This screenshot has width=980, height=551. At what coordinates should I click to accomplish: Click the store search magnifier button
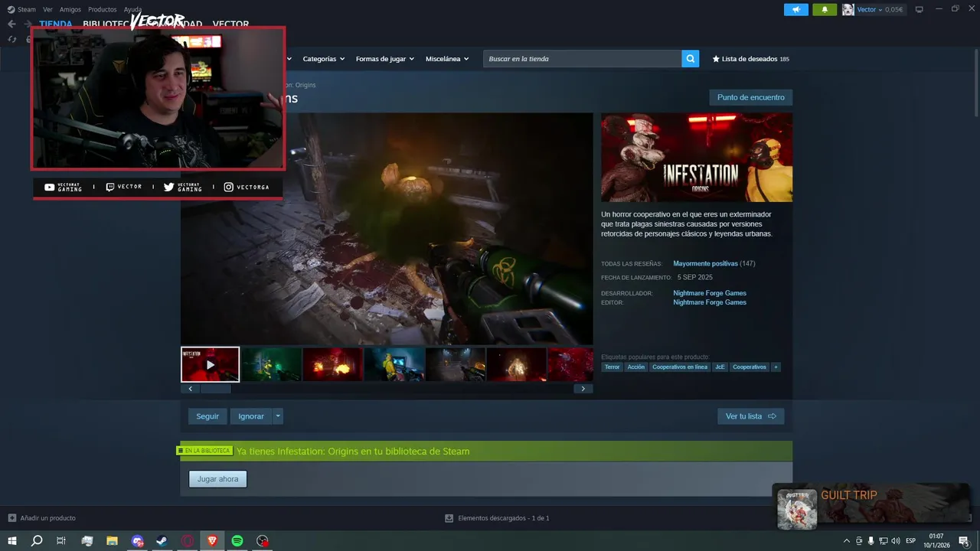tap(691, 59)
